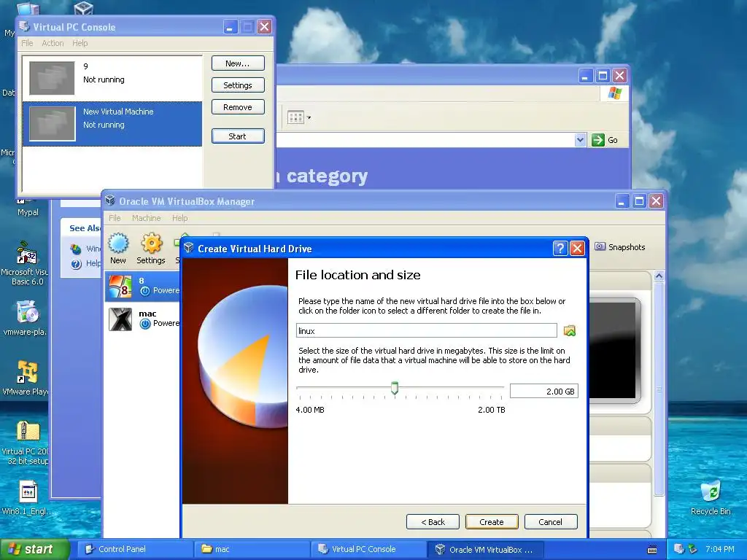This screenshot has height=560, width=747.
Task: Click the folder icon to choose file location
Action: (x=569, y=330)
